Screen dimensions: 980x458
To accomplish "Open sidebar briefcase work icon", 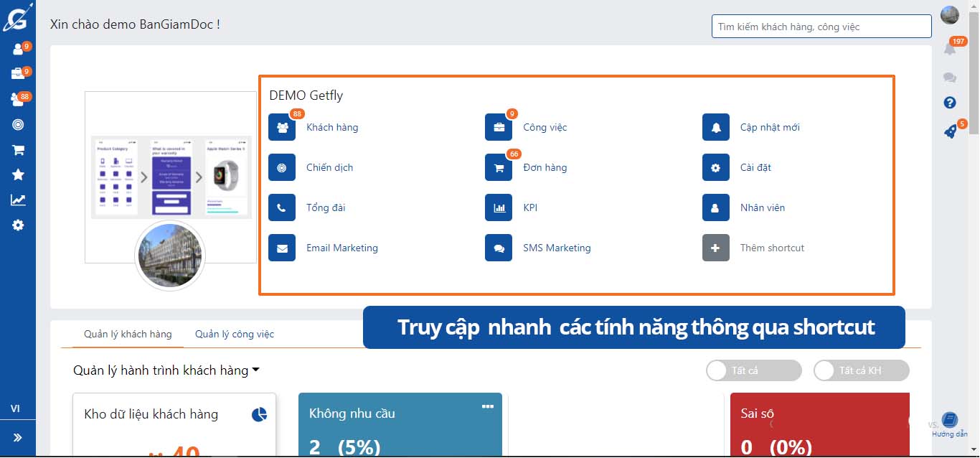I will 19,74.
